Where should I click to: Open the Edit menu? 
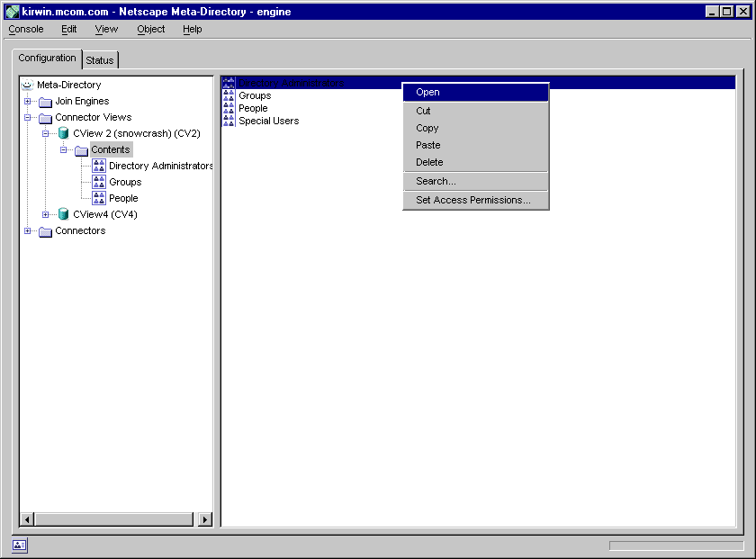tap(69, 30)
